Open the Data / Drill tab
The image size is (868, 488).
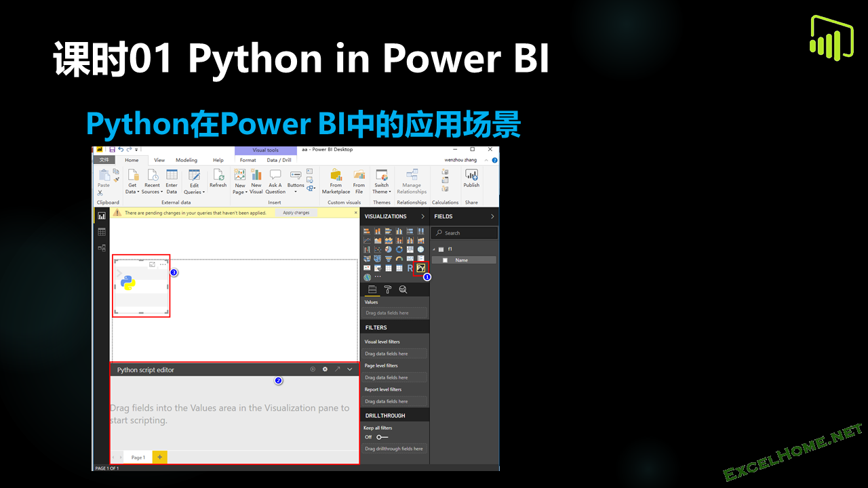point(279,160)
